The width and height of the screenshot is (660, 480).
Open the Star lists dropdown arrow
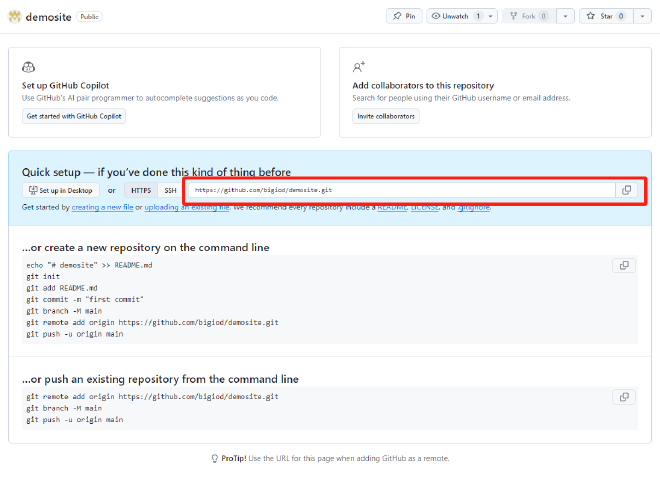tap(642, 16)
